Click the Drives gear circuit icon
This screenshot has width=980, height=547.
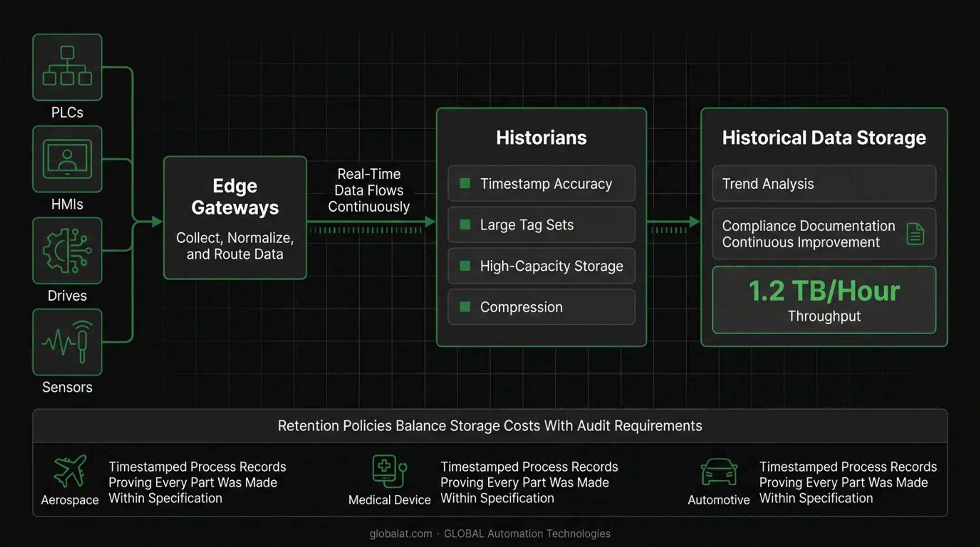[x=67, y=251]
